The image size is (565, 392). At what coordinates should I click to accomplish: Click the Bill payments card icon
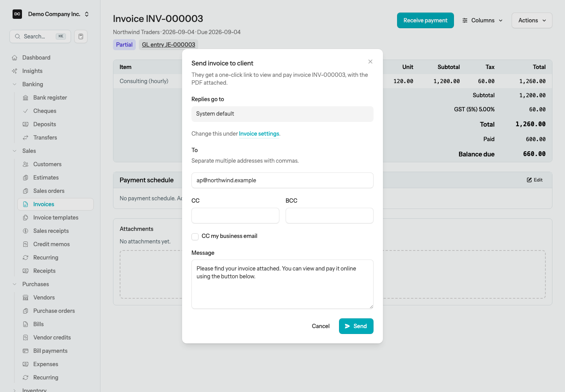tap(26, 351)
